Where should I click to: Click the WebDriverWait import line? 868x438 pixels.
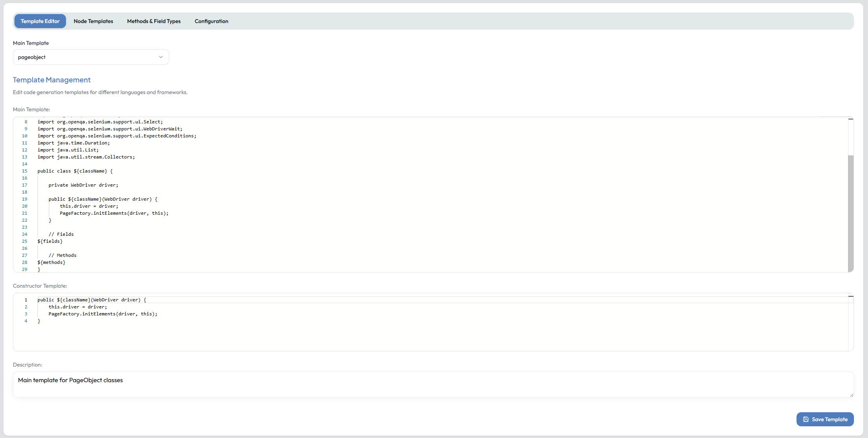point(110,129)
